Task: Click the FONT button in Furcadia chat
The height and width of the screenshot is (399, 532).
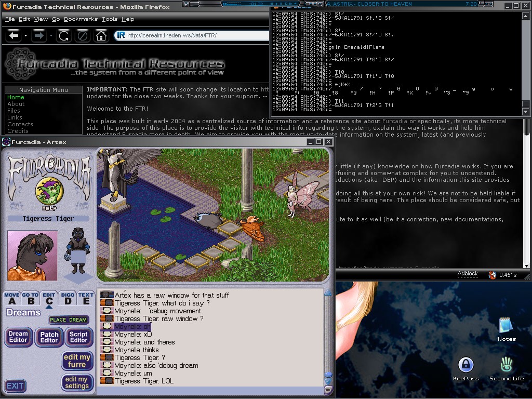Action: [x=328, y=390]
